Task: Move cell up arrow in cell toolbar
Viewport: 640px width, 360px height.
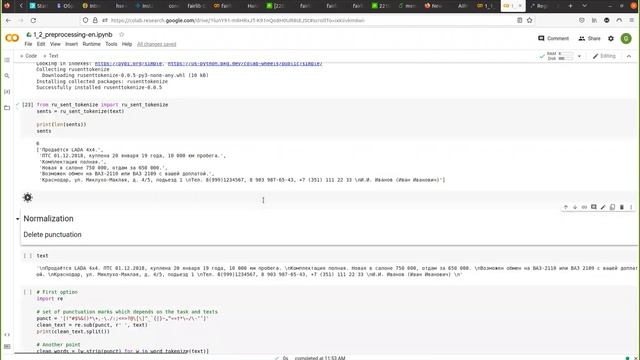Action: pyautogui.click(x=566, y=207)
